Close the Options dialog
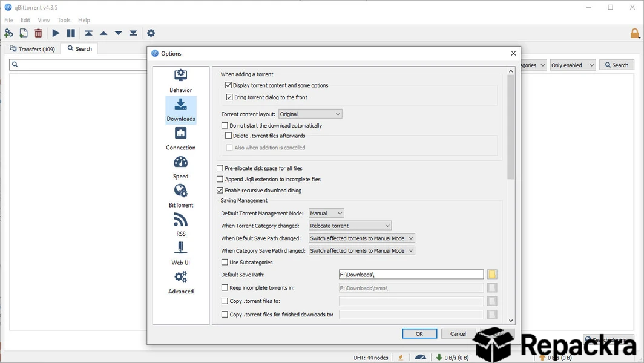 pyautogui.click(x=513, y=53)
